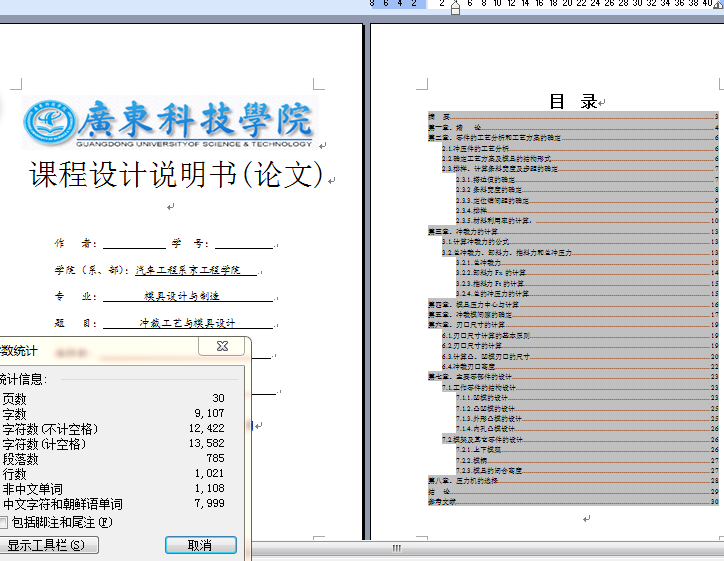Open the 第五章 contents entry, page 17
Image resolution: width=724 pixels, height=561 pixels.
[573, 314]
